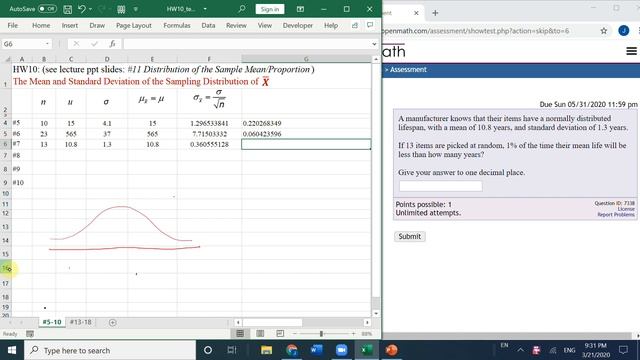
Task: Click the License link in question box
Action: point(626,209)
